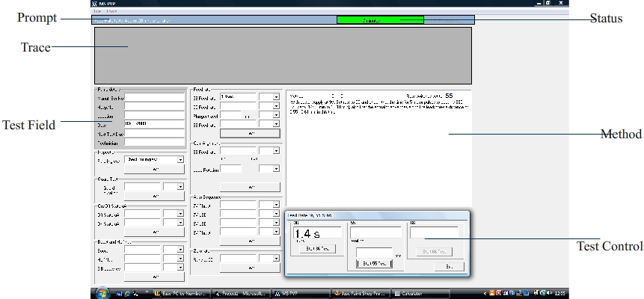Open the Tools menu
The width and height of the screenshot is (644, 299).
pyautogui.click(x=111, y=12)
